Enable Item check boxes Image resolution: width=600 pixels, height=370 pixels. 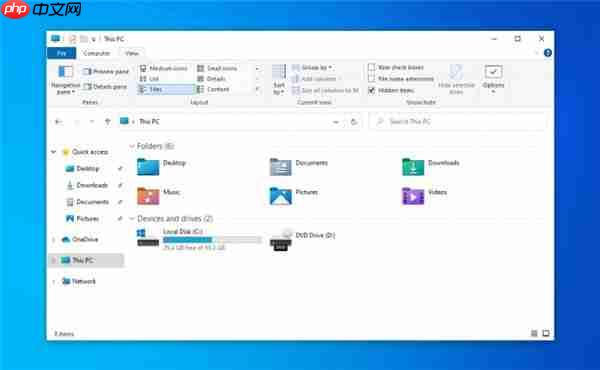pos(396,67)
